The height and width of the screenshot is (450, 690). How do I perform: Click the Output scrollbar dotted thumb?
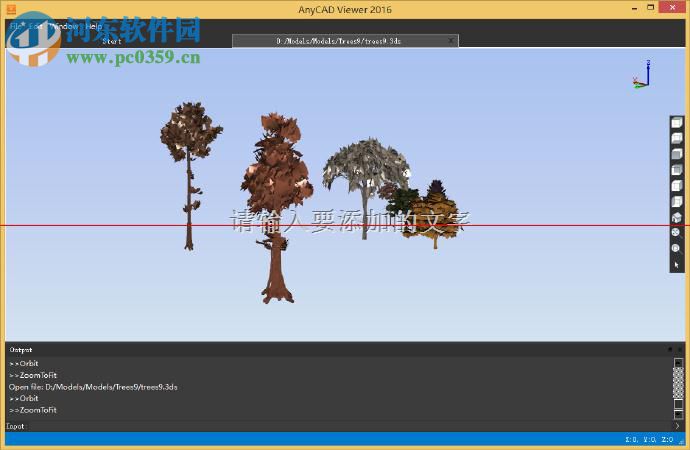[x=678, y=383]
